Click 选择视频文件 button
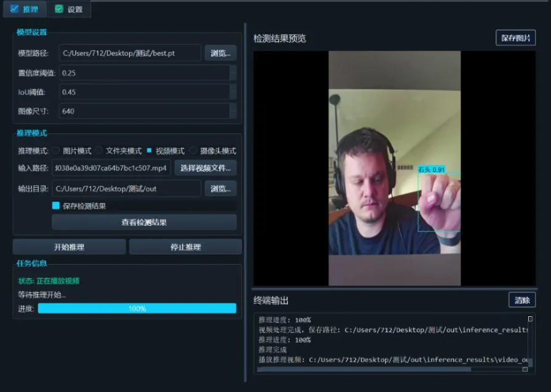The image size is (551, 392). pos(206,168)
